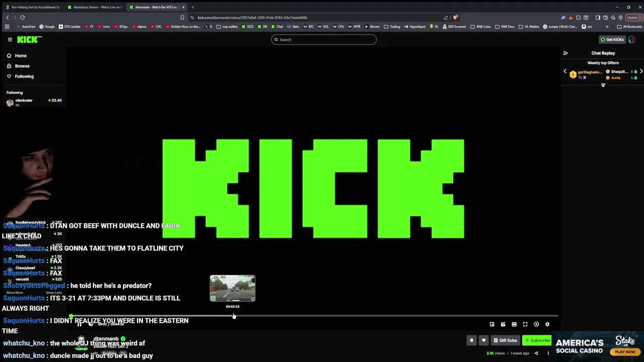This screenshot has height=362, width=644.
Task: Click the Get KICKs button
Action: click(612, 40)
